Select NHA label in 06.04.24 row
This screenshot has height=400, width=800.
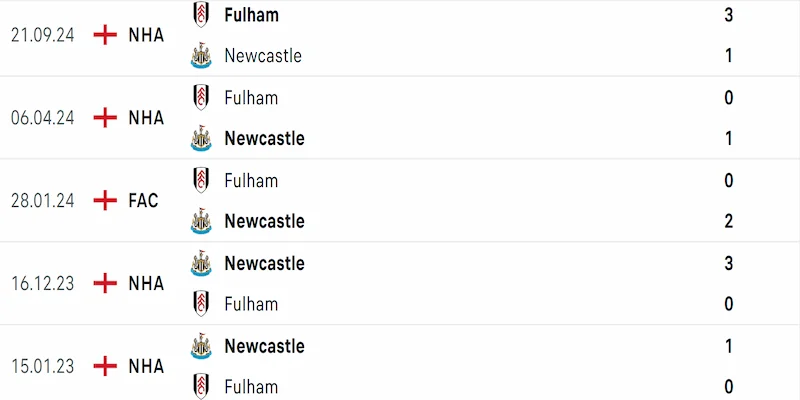(146, 118)
